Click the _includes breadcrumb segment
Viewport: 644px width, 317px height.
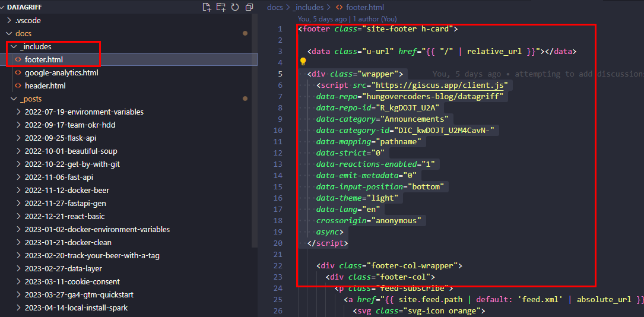[x=308, y=7]
